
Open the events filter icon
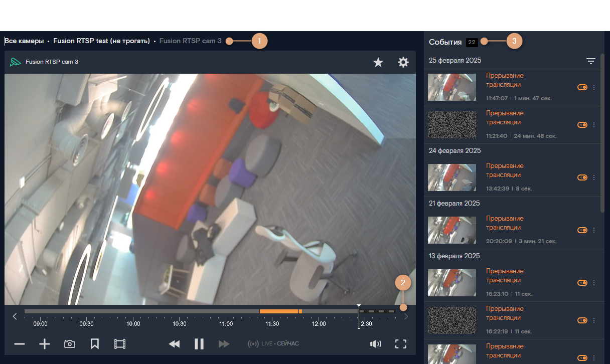coord(591,61)
